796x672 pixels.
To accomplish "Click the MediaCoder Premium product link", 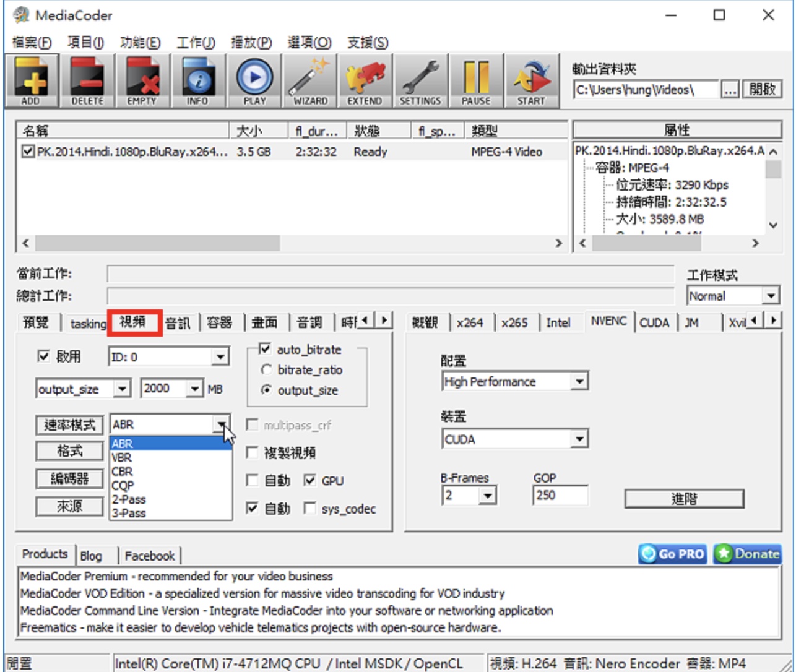I will (176, 576).
